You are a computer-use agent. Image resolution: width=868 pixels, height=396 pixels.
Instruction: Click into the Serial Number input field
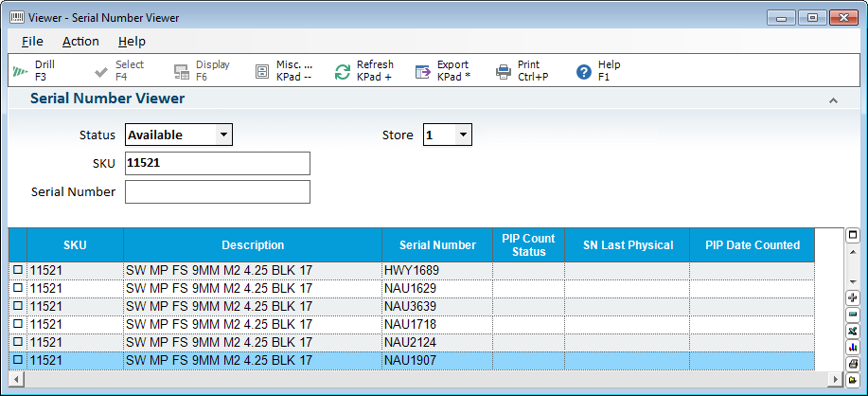218,192
